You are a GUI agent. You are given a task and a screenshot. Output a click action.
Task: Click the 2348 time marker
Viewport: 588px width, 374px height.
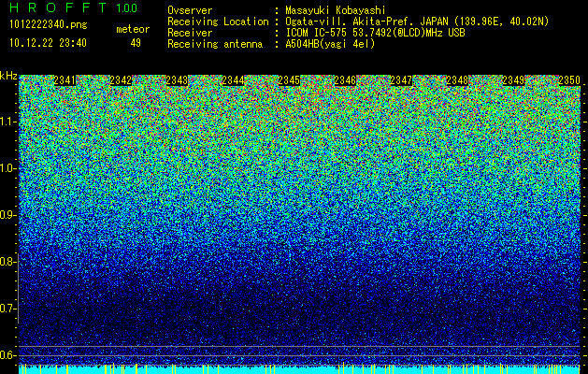coord(457,80)
